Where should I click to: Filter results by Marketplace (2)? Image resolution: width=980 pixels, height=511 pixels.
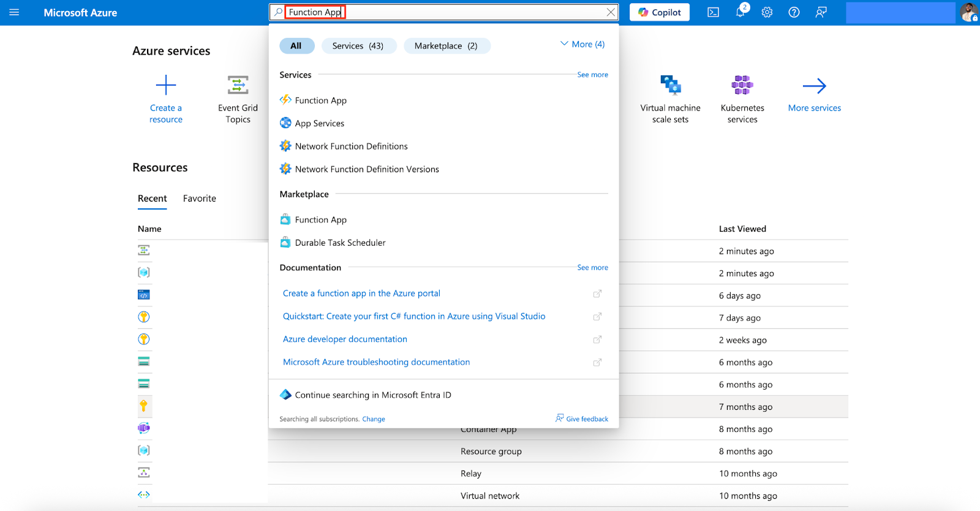[x=447, y=46]
